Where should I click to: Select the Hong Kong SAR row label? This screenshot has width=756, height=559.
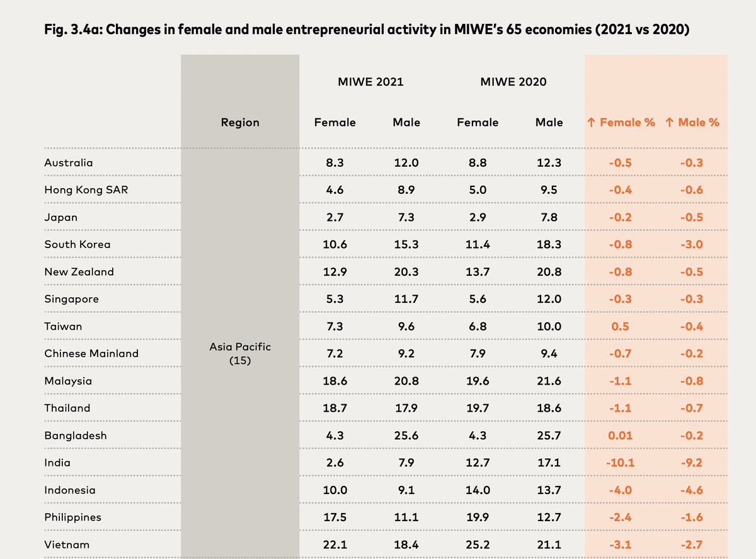[86, 190]
